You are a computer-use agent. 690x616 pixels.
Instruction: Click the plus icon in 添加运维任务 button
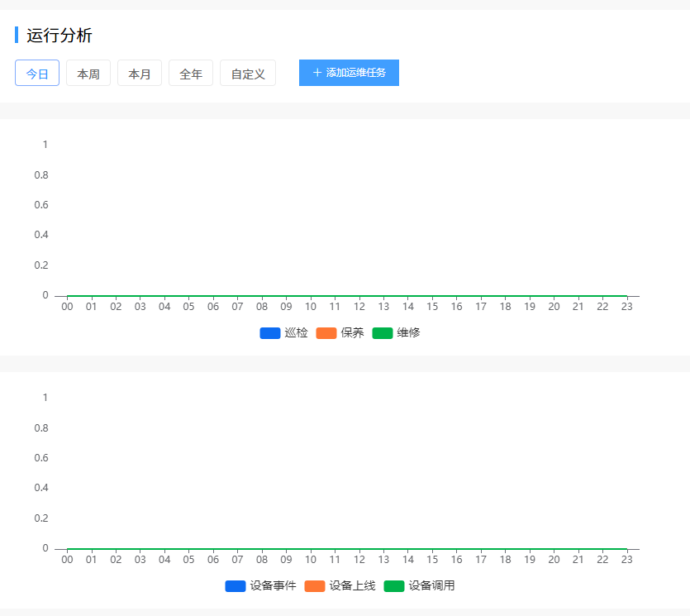(x=316, y=73)
